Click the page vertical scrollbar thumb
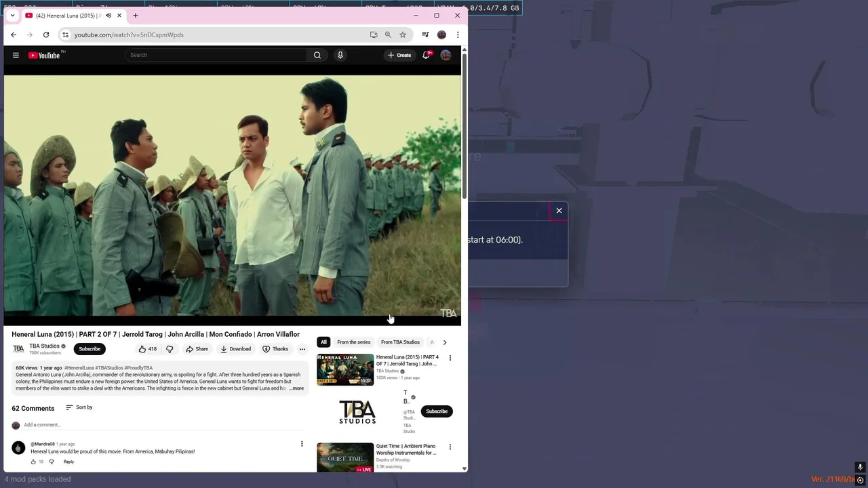Viewport: 868px width, 488px height. click(x=465, y=125)
